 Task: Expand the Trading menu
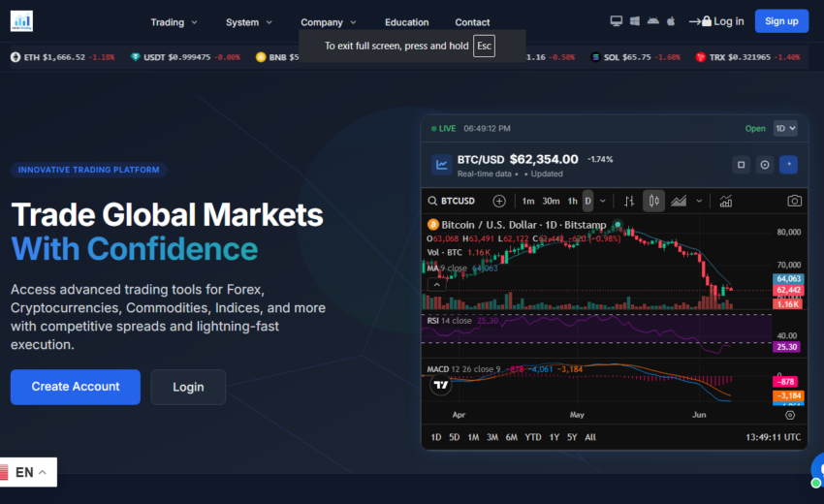point(174,22)
